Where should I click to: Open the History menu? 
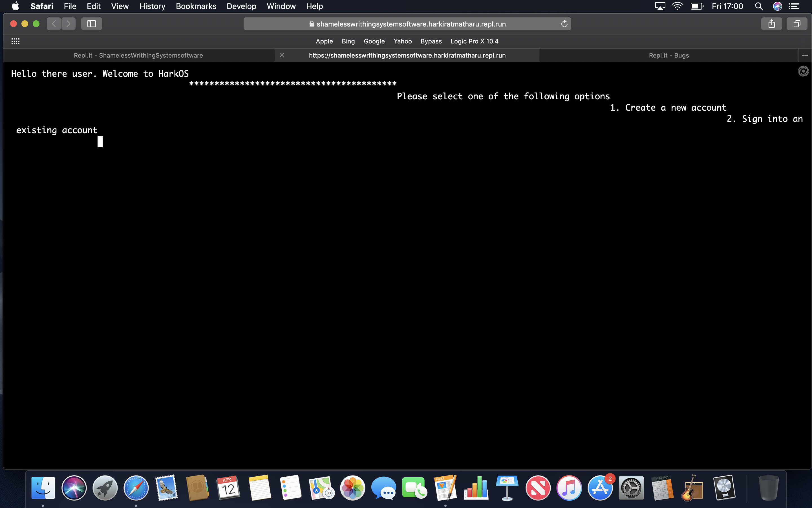[152, 6]
